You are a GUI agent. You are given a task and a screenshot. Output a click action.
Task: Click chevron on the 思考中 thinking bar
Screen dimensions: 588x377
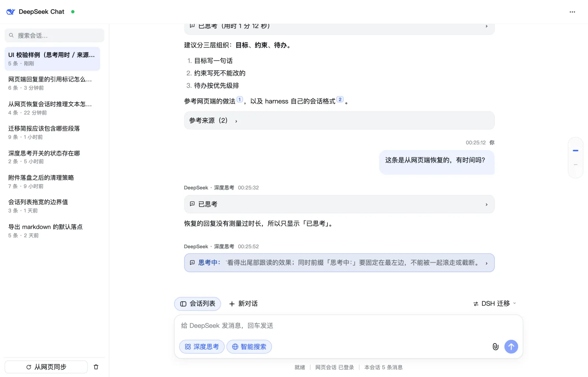(x=487, y=263)
